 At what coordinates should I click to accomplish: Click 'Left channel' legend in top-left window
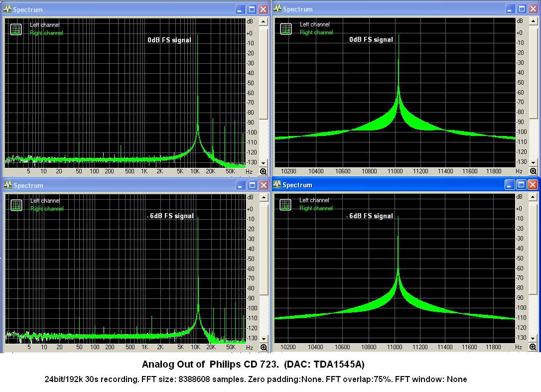pyautogui.click(x=44, y=25)
